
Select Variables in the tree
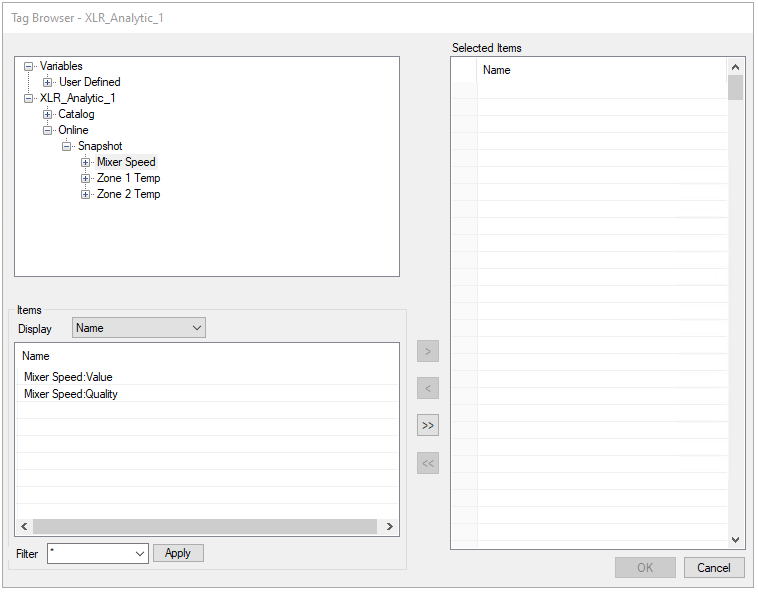61,66
